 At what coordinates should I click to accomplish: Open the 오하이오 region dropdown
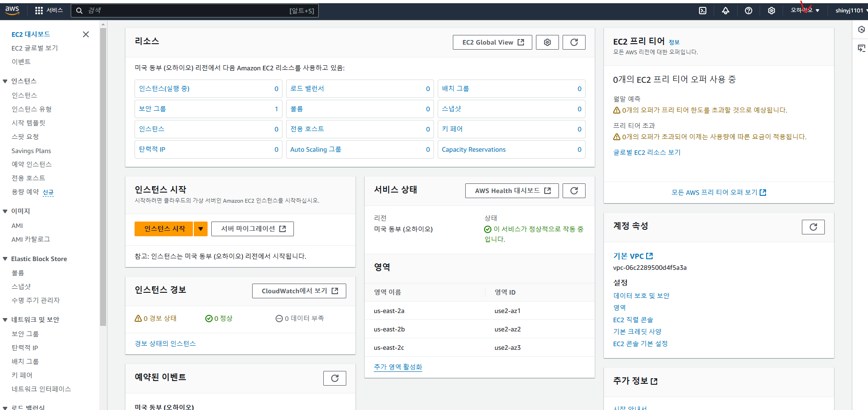805,11
